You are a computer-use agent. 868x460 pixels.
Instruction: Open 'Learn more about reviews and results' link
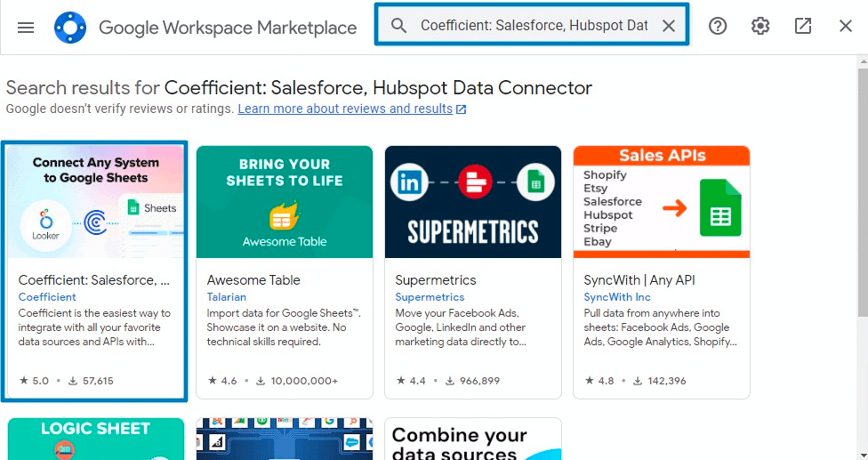pos(345,109)
